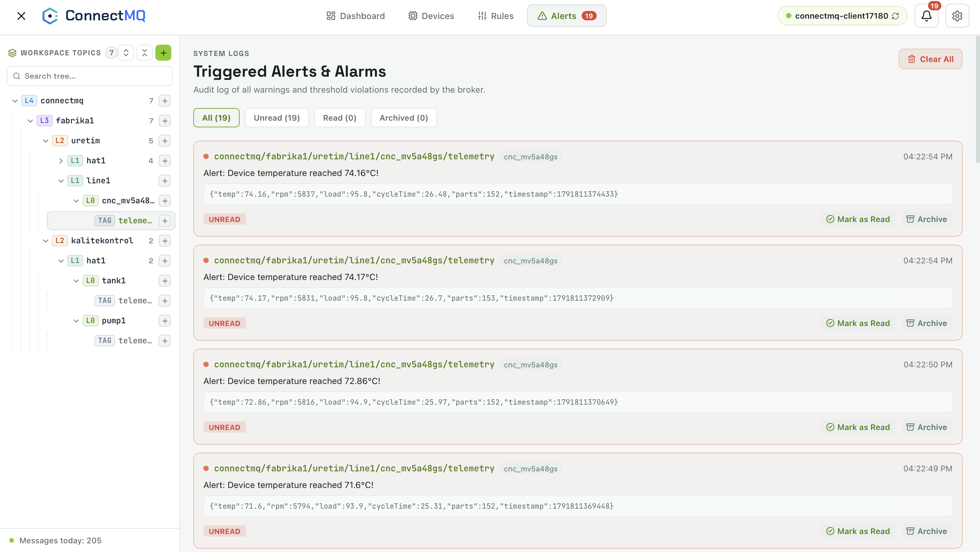
Task: Click the plus beside pump1
Action: click(x=165, y=321)
